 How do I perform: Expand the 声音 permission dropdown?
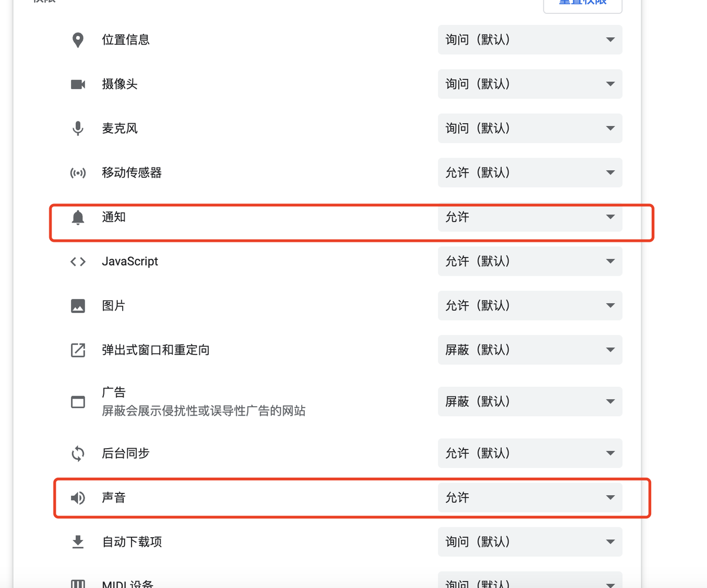click(x=530, y=498)
